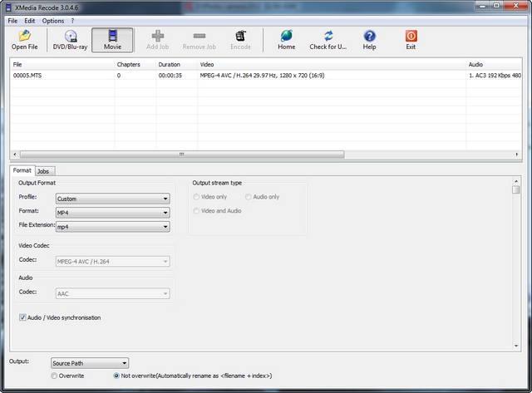Screen dimensions: 532x393
Task: Select the Overwrite radio button
Action: pyautogui.click(x=55, y=376)
